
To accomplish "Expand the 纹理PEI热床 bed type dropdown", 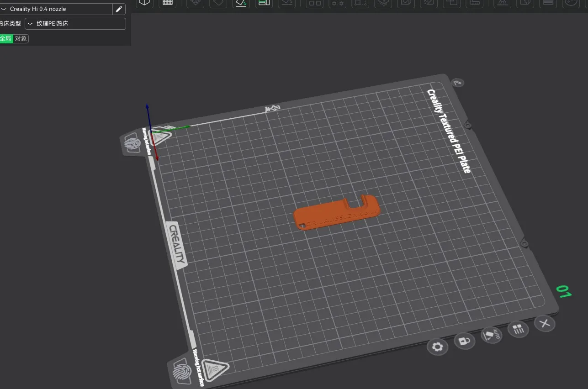I will point(75,24).
